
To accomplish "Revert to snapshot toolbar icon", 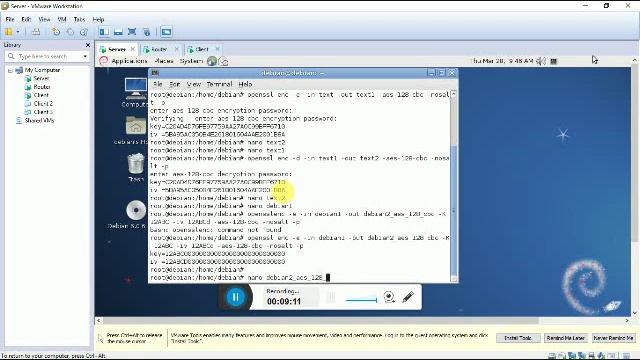I will click(70, 32).
